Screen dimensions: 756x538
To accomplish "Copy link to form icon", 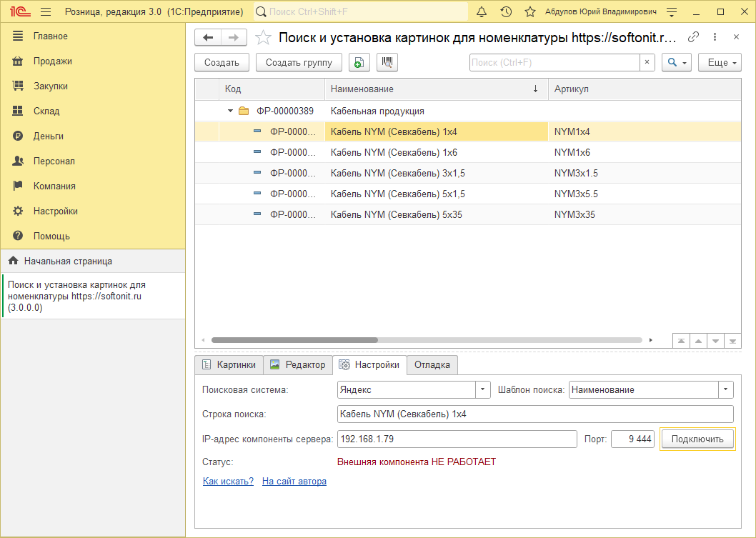I will point(693,37).
